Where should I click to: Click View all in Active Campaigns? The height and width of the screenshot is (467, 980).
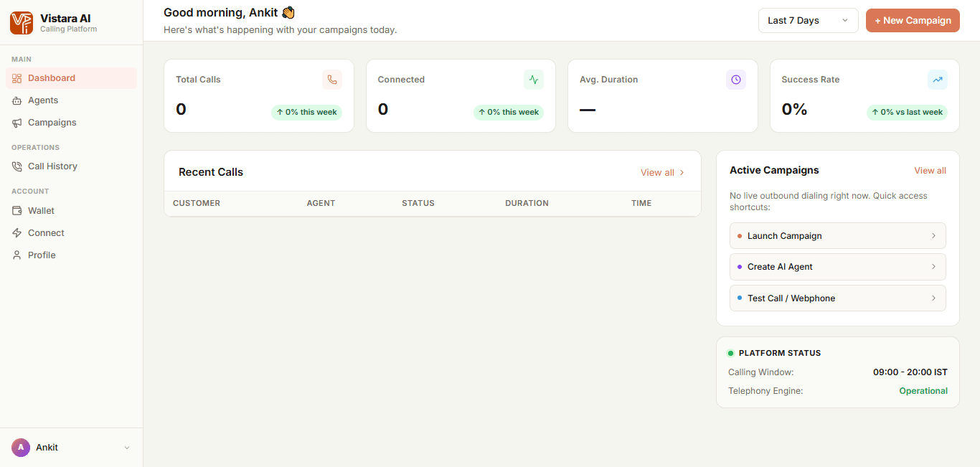pos(930,171)
